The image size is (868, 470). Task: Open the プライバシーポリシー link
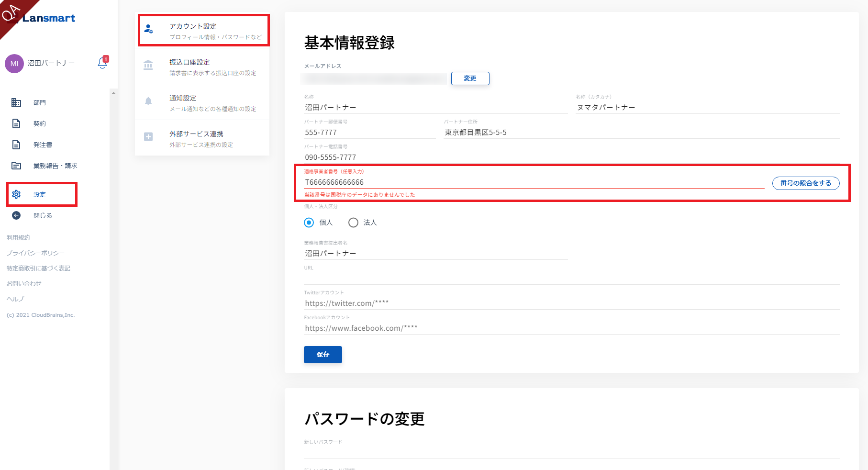pos(35,253)
